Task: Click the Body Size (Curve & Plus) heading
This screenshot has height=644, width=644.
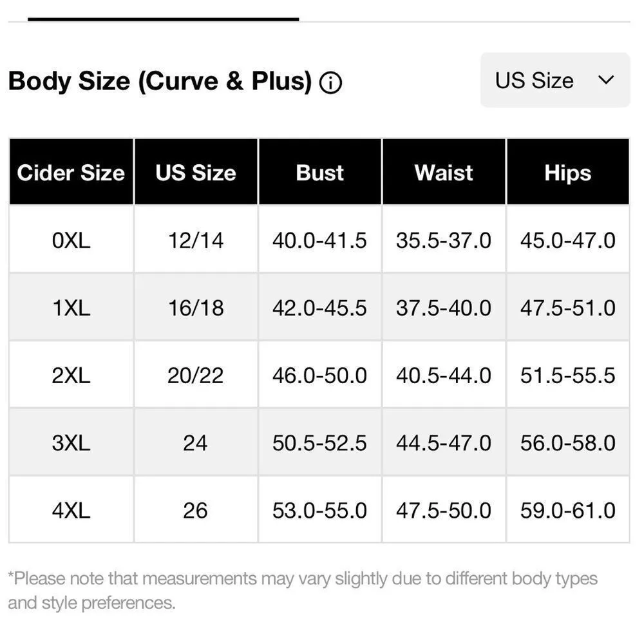Action: click(160, 81)
